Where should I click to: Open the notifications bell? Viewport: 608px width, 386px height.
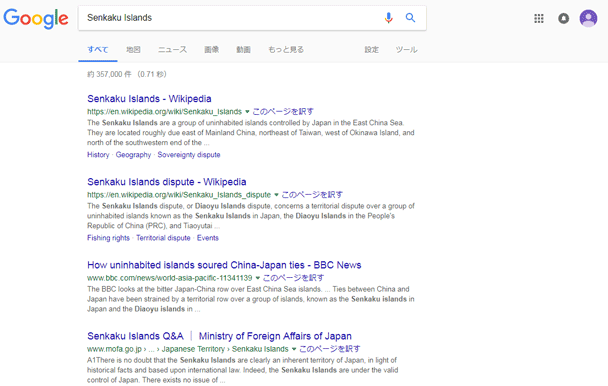(563, 18)
